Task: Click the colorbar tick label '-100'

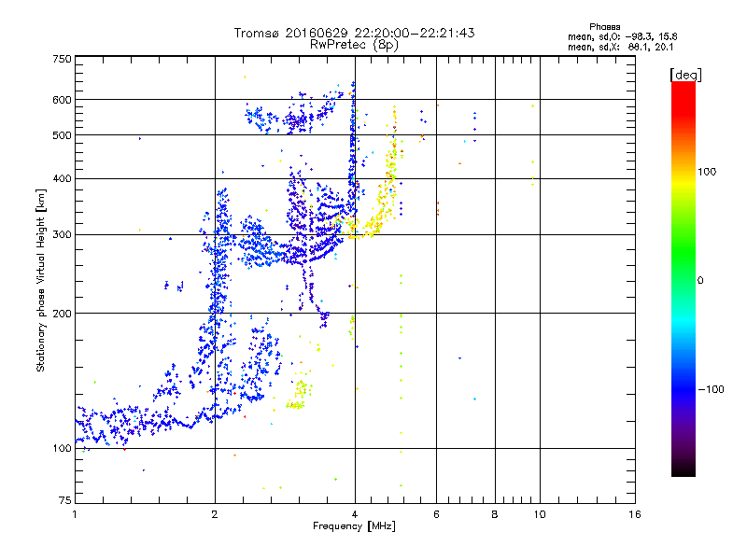Action: pyautogui.click(x=711, y=389)
